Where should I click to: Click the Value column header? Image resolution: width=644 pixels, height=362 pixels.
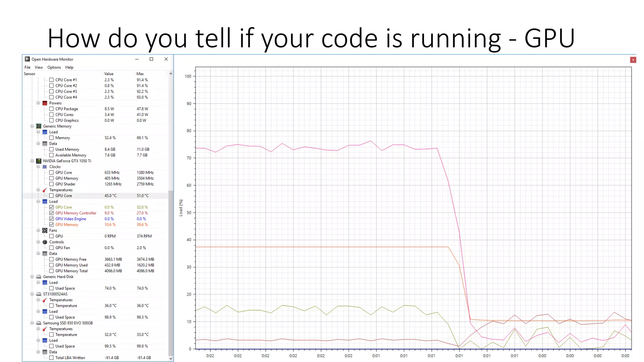[119, 74]
